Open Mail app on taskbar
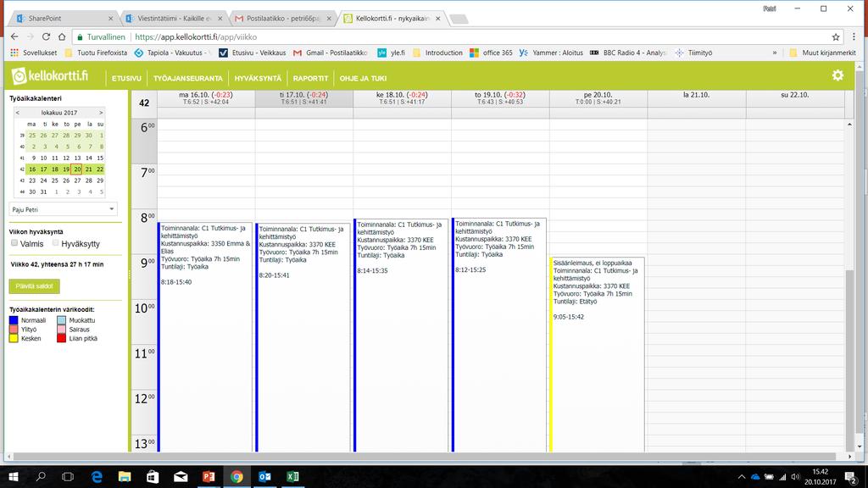 point(181,476)
